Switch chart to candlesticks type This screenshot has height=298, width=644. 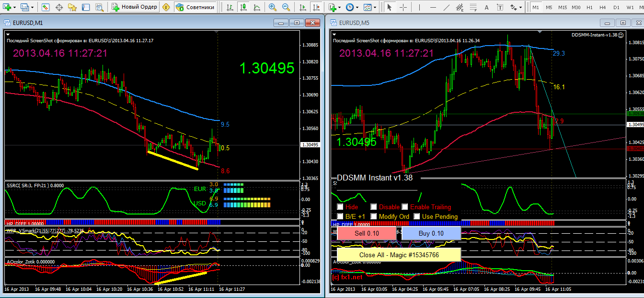pyautogui.click(x=243, y=7)
